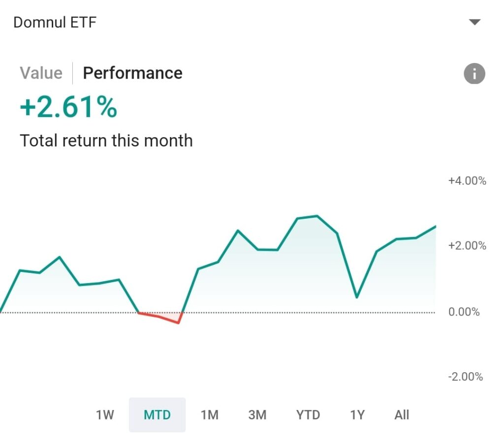Click the +4.00% axis label

(467, 181)
